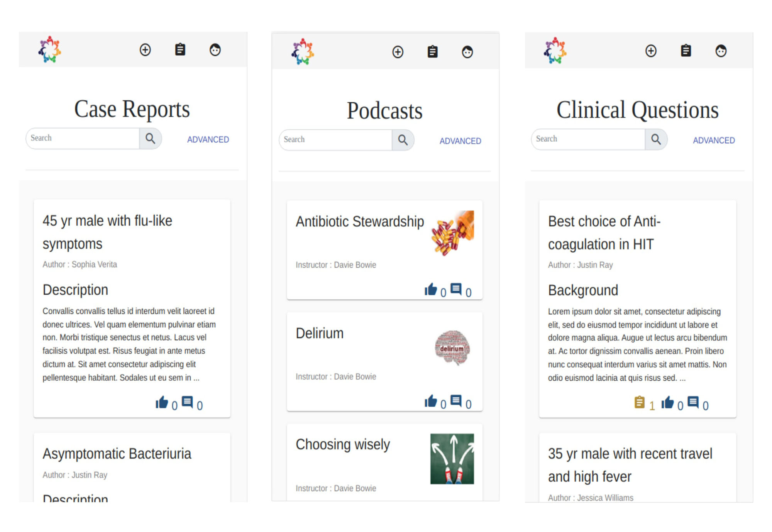Screen dimensions: 772x532
Task: Like the Antibiotic Stewardship podcast with thumbs-up
Action: (431, 290)
